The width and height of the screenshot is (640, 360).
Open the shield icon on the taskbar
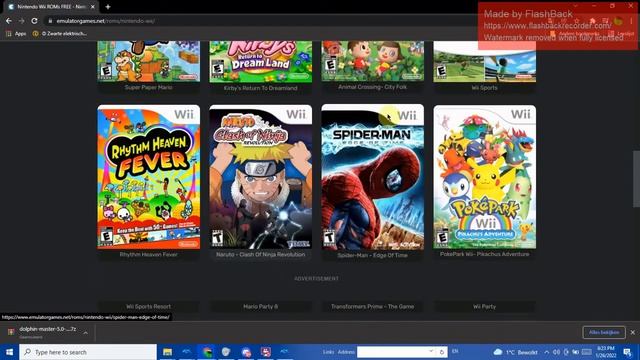226,352
